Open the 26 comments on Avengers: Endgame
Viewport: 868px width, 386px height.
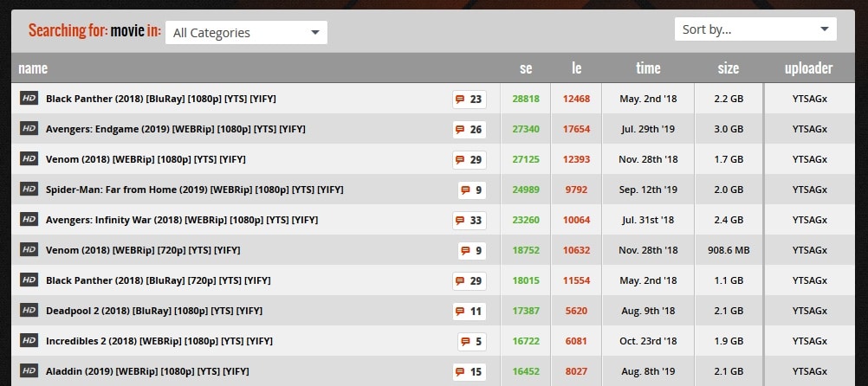tap(469, 130)
